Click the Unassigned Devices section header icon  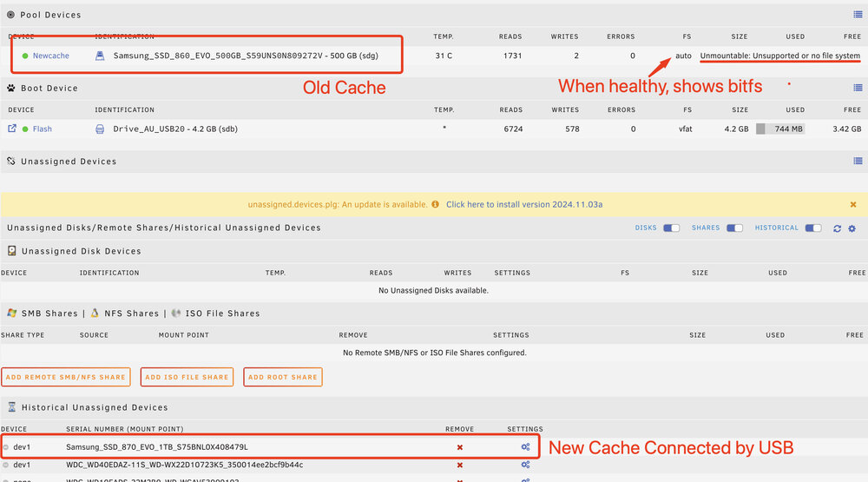point(11,161)
